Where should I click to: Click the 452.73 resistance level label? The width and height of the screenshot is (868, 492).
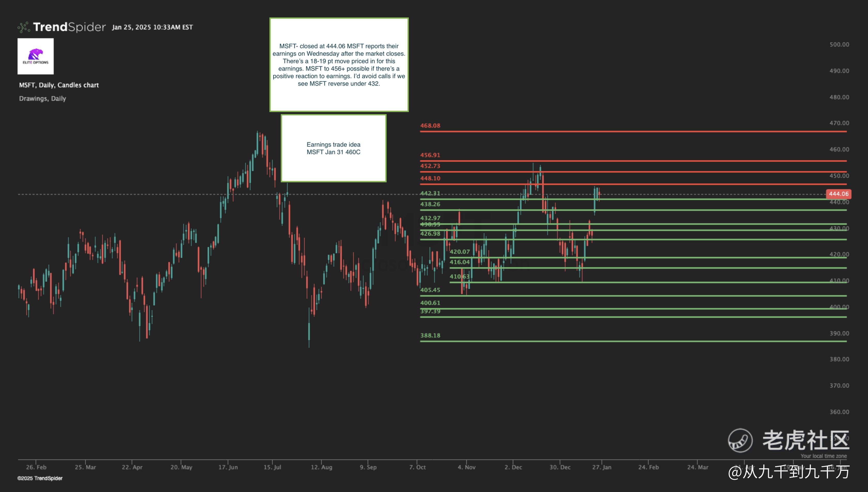(x=430, y=166)
